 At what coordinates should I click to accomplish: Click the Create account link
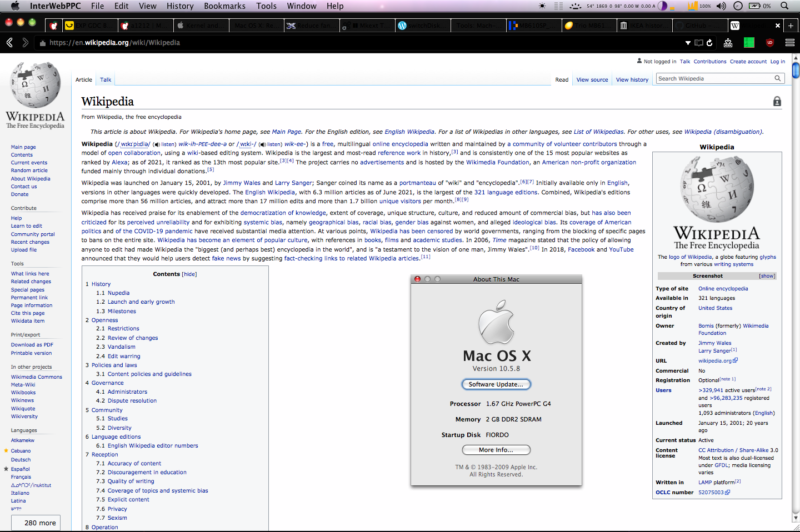point(748,62)
